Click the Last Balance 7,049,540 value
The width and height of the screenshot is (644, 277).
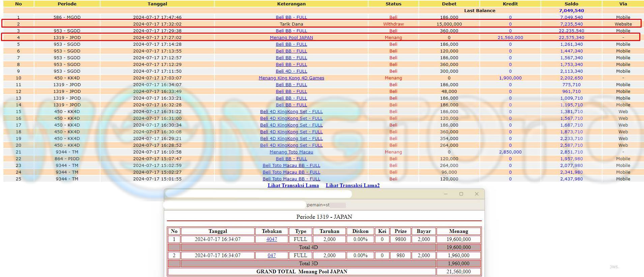coord(571,11)
